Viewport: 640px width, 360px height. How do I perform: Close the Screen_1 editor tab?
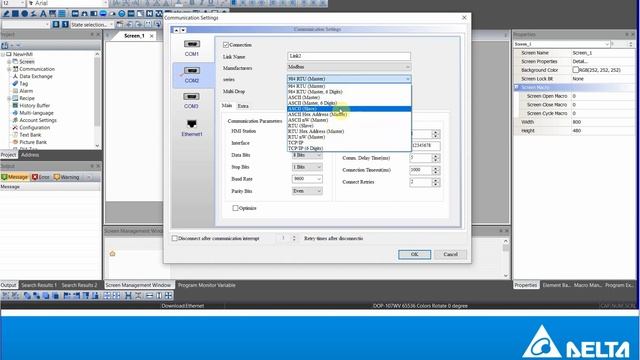(x=152, y=36)
